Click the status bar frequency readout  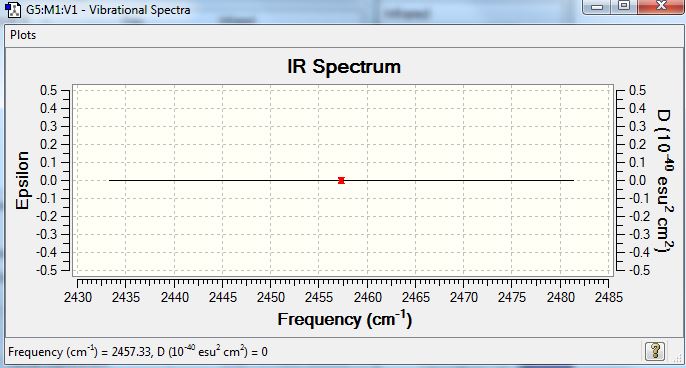click(138, 351)
